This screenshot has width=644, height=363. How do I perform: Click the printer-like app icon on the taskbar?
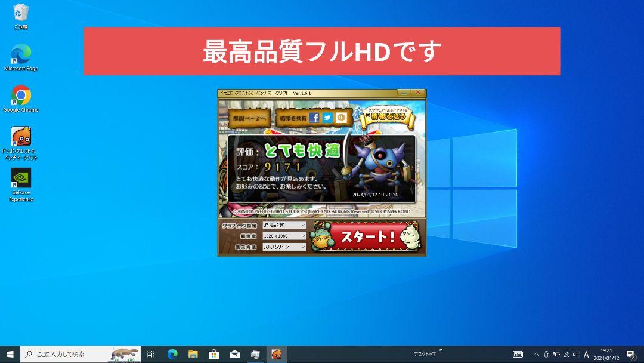tap(255, 354)
